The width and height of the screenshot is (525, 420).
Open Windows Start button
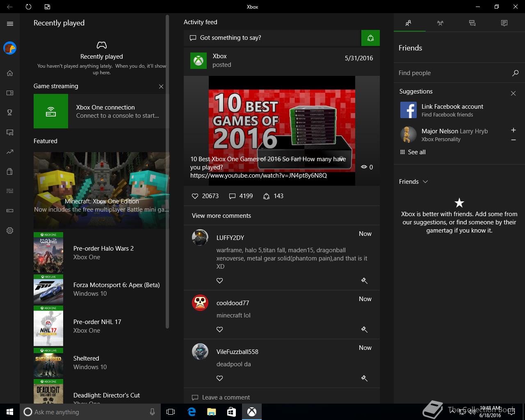[x=10, y=412]
